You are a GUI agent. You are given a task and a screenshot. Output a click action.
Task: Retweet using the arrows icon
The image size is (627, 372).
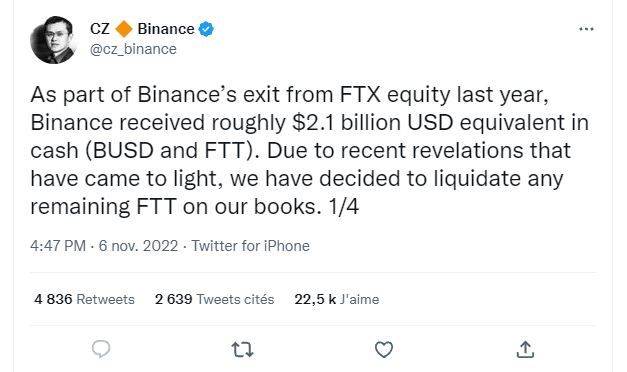242,350
